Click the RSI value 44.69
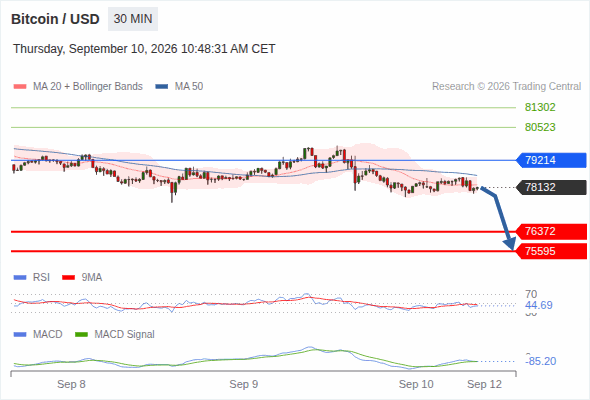The image size is (590, 400). click(x=539, y=305)
